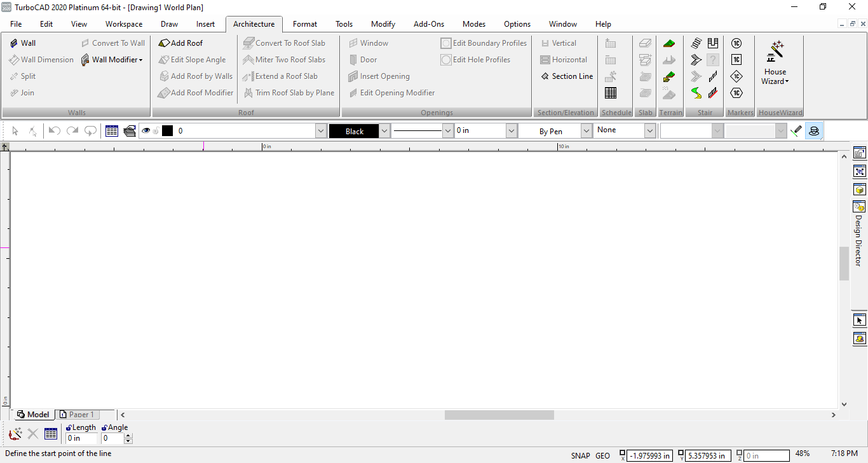Toggle layer visibility eye icon

[146, 131]
